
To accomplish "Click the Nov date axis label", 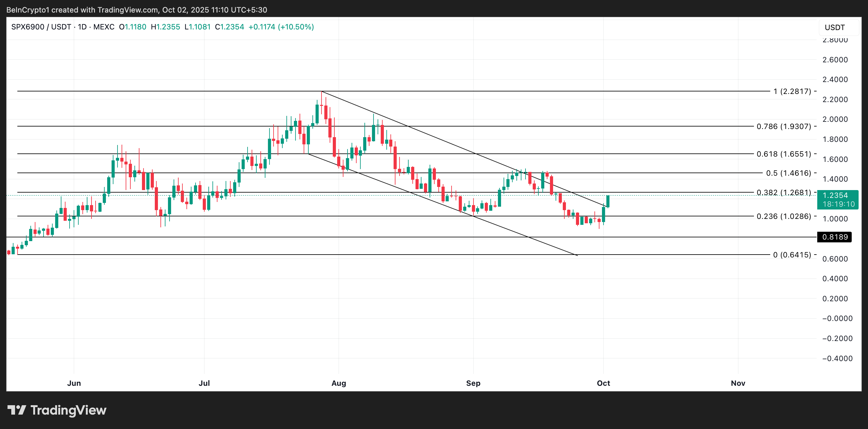I will coord(738,383).
